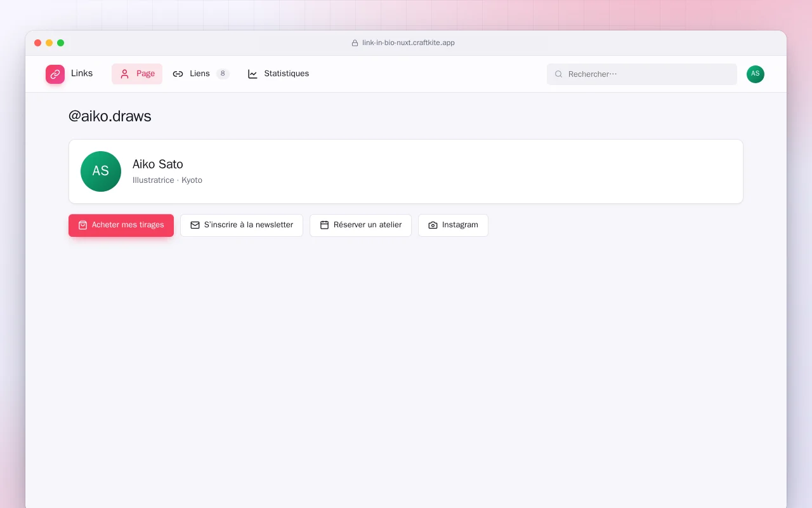Click the shopping bag icon on Acheter button
This screenshot has width=812, height=508.
(82, 225)
